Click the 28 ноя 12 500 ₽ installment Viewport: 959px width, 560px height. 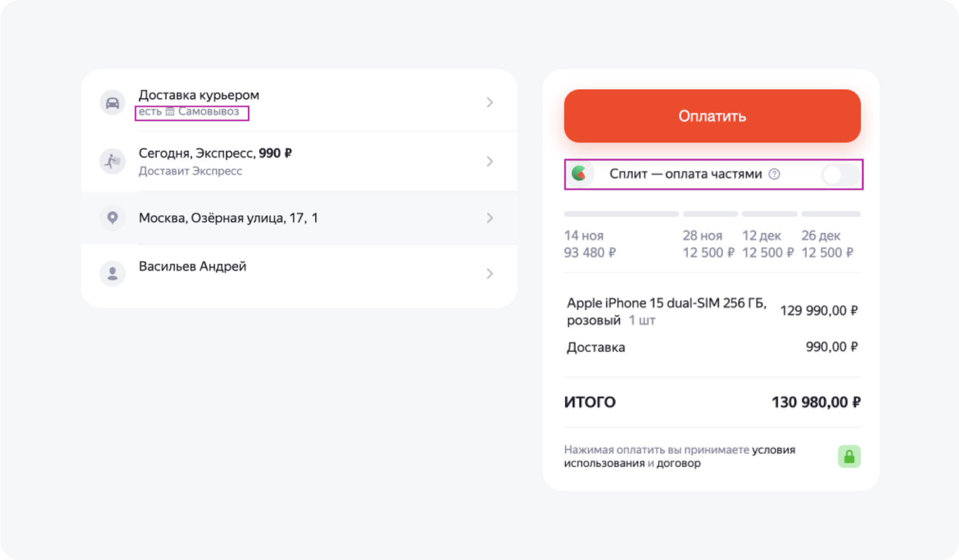point(709,244)
